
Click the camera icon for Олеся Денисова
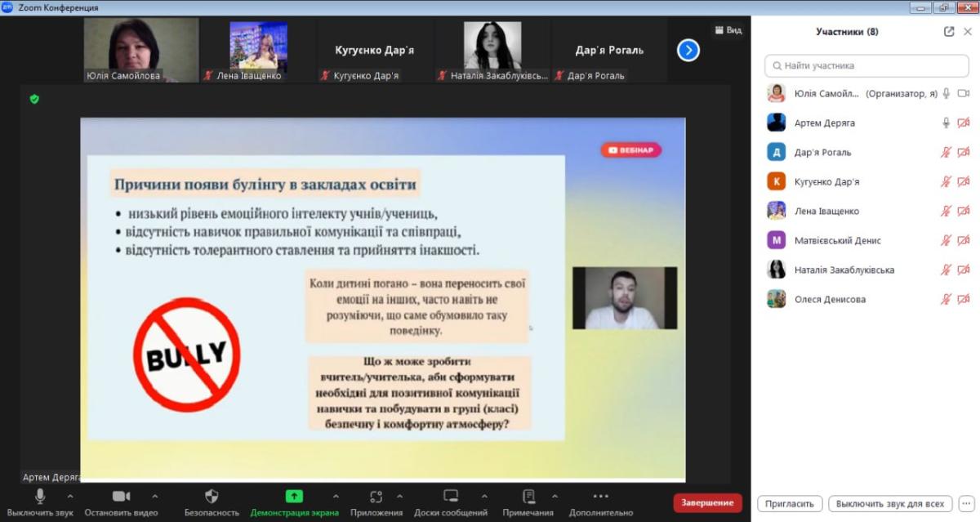[964, 299]
